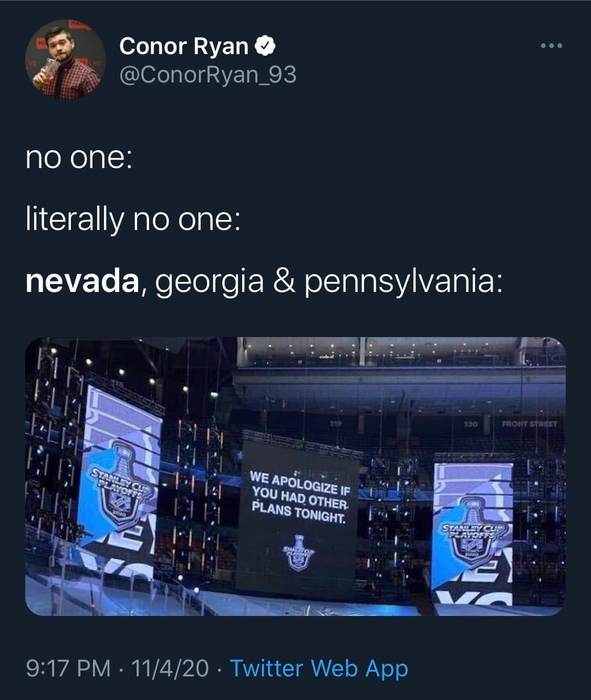Click the blue verified badge

coord(265,46)
